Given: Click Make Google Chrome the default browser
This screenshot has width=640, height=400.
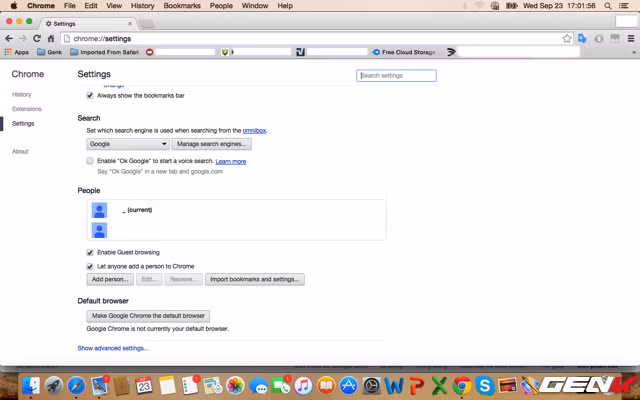Looking at the screenshot, I should 148,316.
